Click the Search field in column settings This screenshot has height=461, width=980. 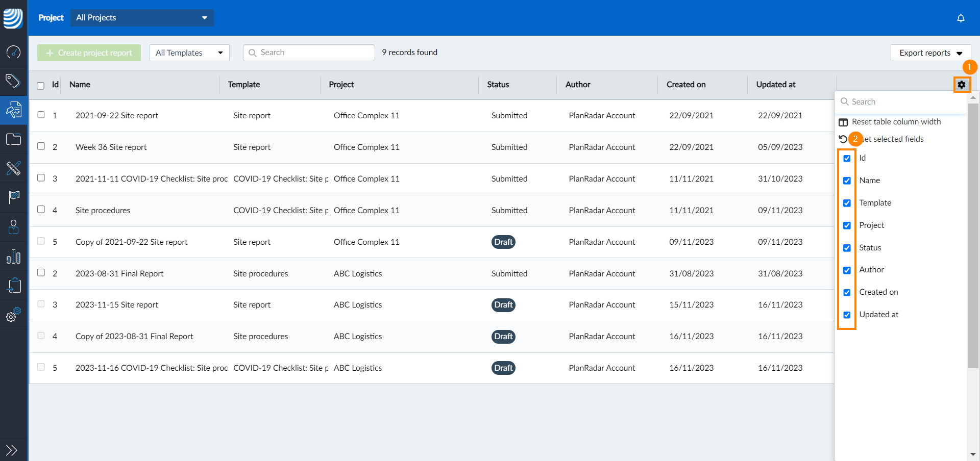click(901, 101)
